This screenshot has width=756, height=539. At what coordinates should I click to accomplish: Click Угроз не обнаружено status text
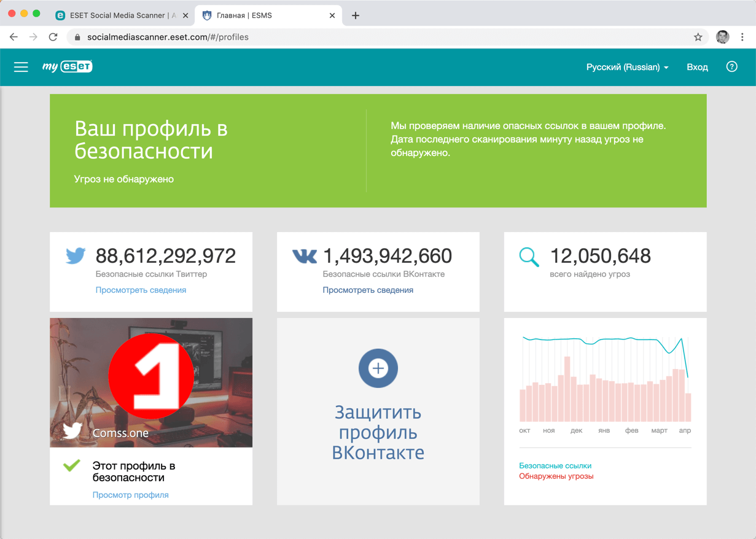point(124,179)
